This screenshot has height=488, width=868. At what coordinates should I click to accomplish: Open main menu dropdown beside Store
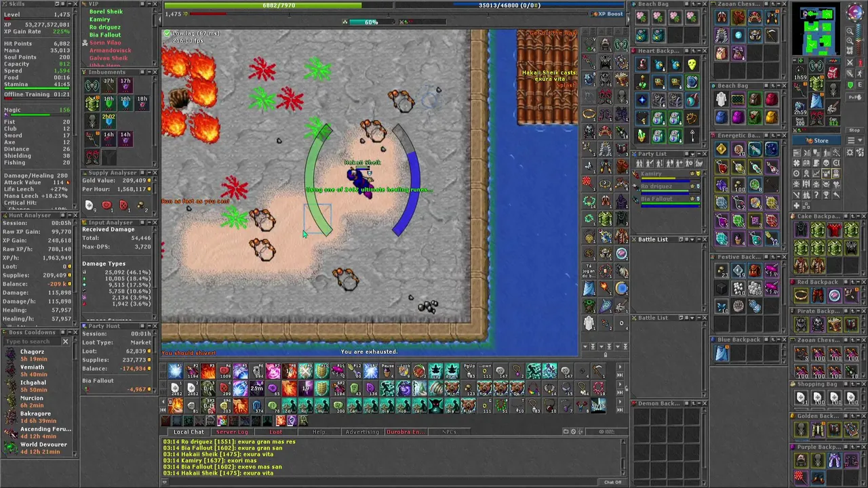tap(854, 140)
